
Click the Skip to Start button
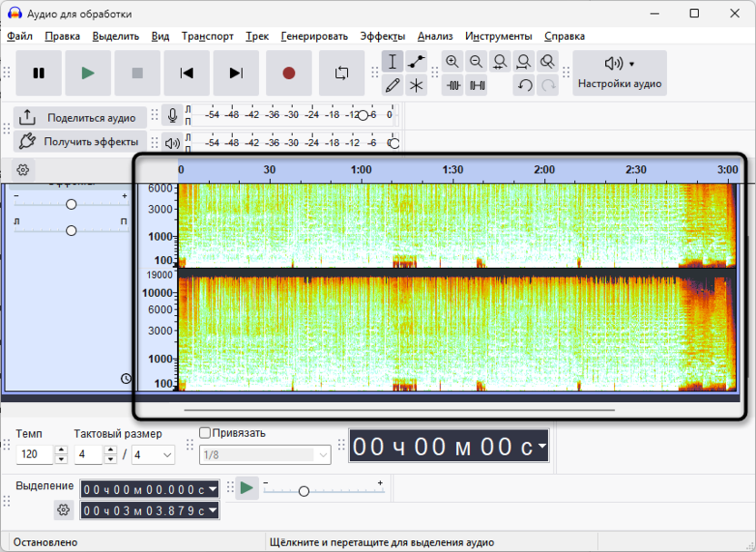click(x=186, y=74)
